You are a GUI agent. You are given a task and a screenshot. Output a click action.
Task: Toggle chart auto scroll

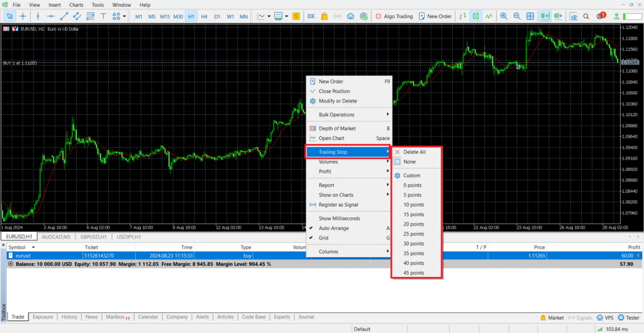545,16
